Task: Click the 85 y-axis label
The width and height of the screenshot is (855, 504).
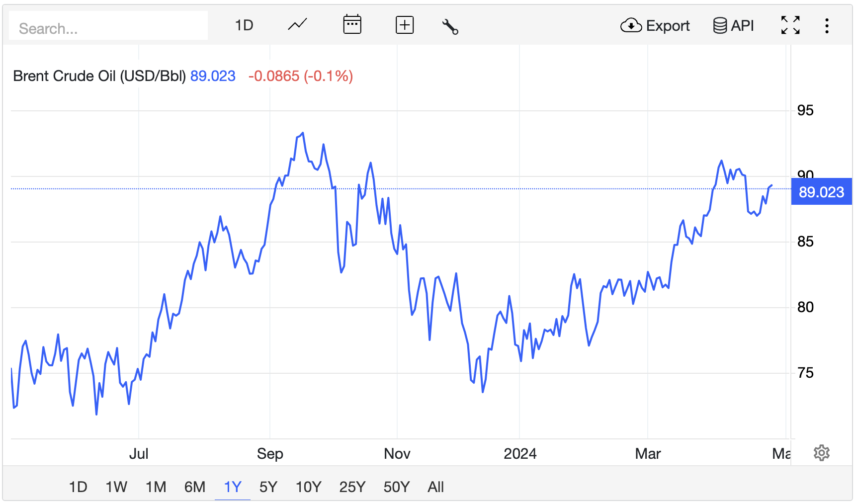Action: tap(805, 242)
